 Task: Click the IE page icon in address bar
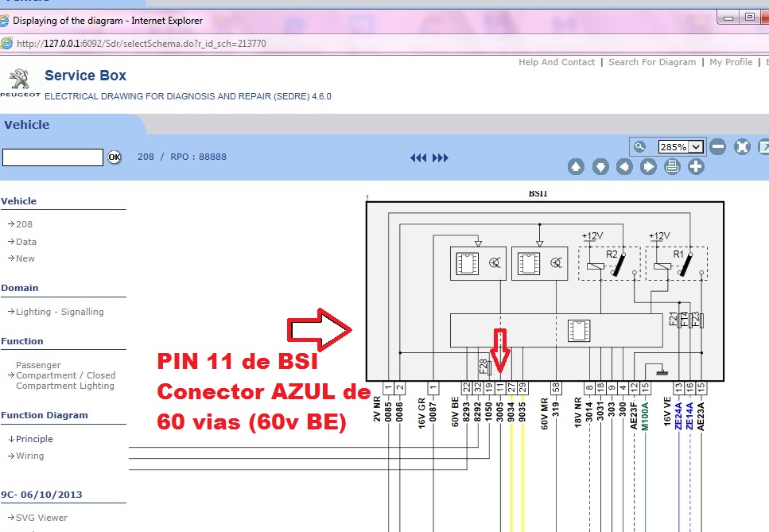click(x=6, y=43)
